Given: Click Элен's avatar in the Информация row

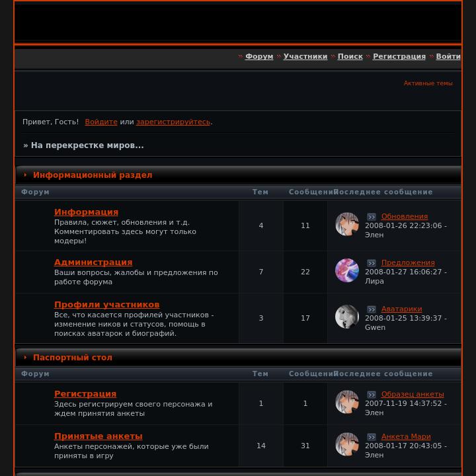Looking at the screenshot, I should click(x=346, y=224).
